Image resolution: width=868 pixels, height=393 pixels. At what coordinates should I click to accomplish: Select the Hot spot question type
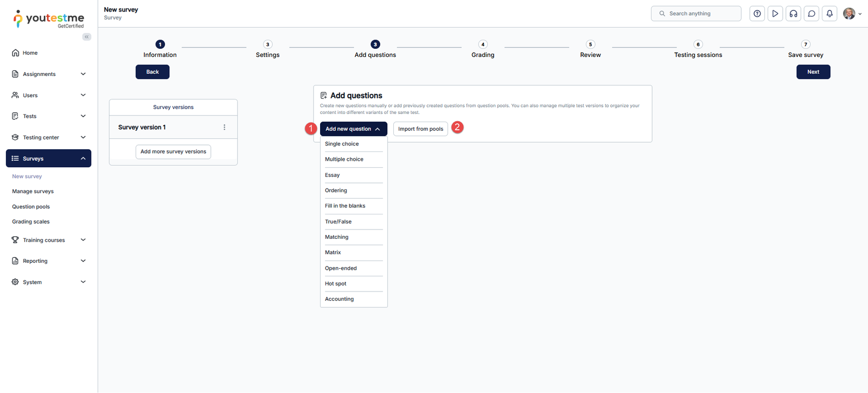pos(336,284)
